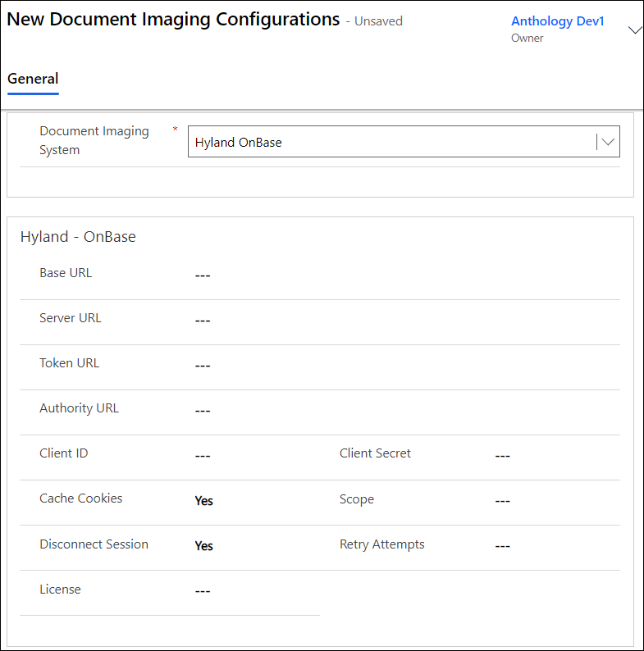Click the Hyland OnBase dropdown arrow icon

(607, 142)
